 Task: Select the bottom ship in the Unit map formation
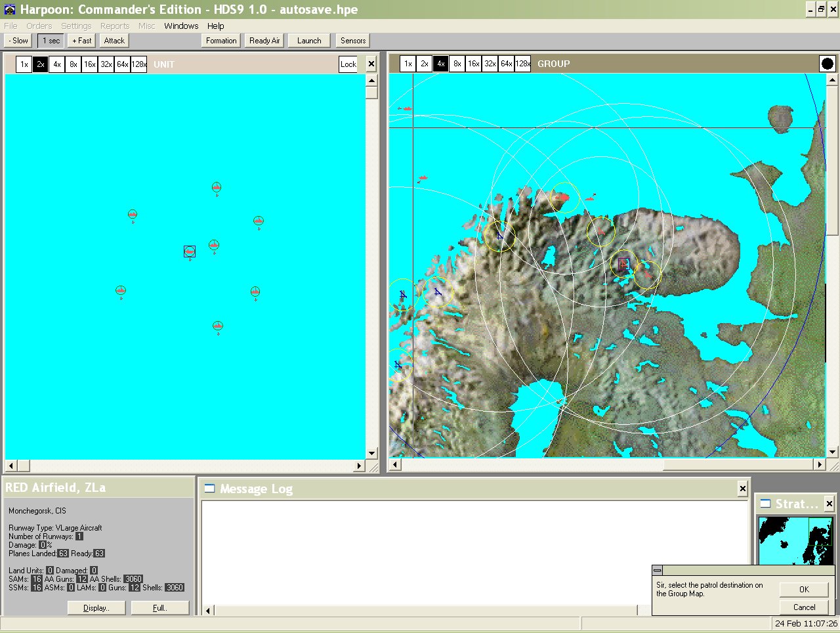(218, 326)
